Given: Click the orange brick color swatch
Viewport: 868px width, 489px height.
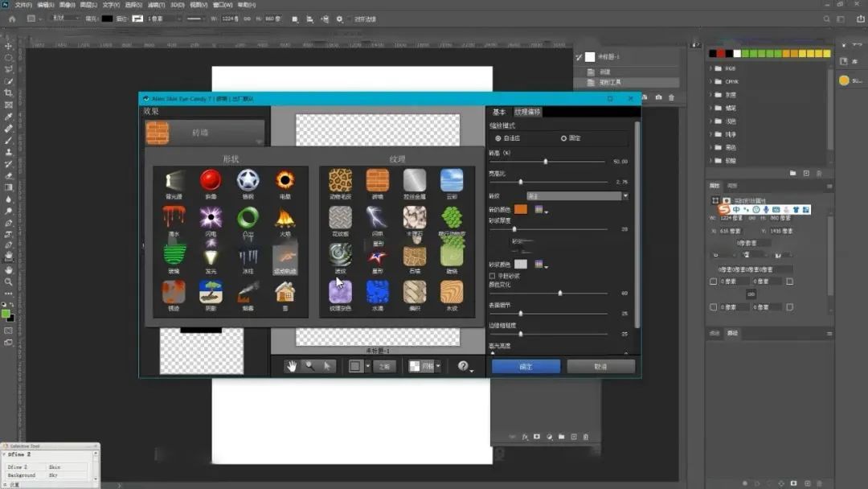Looking at the screenshot, I should [x=521, y=209].
